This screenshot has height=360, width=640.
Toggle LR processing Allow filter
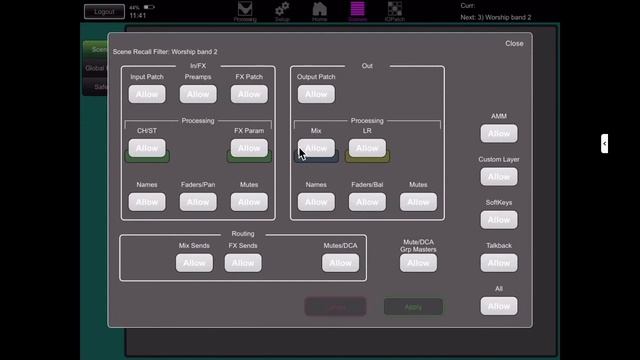(x=367, y=148)
